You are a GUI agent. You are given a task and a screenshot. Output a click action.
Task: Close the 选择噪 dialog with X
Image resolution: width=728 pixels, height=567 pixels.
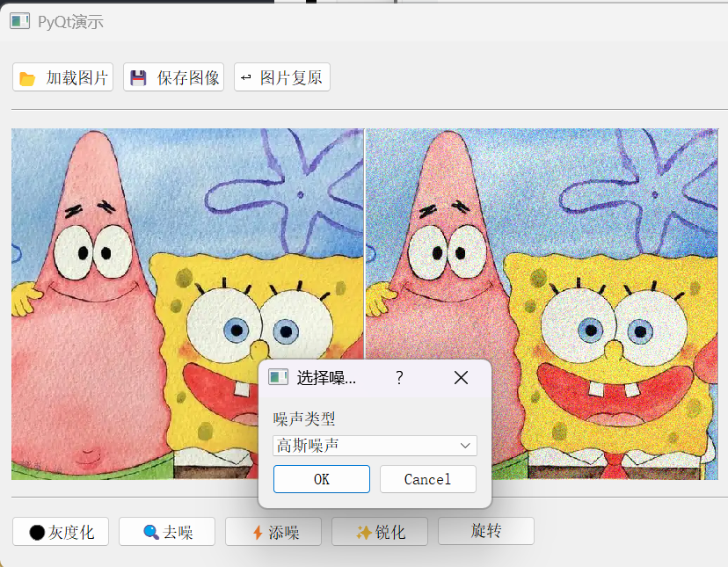[x=461, y=378]
